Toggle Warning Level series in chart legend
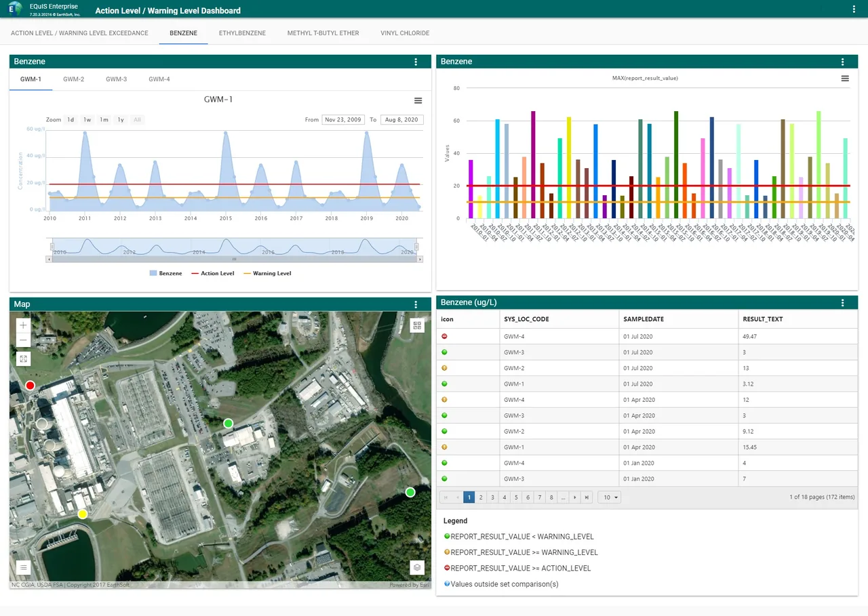The width and height of the screenshot is (868, 616). (267, 273)
